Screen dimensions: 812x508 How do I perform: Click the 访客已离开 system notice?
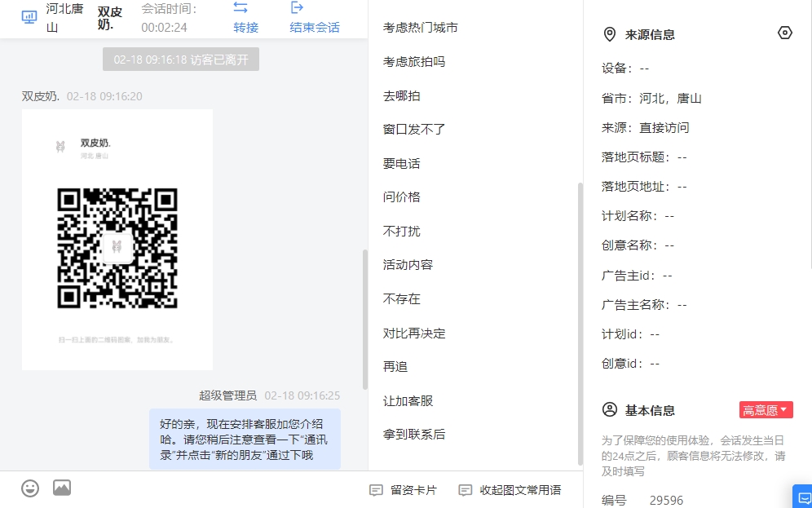tap(181, 60)
